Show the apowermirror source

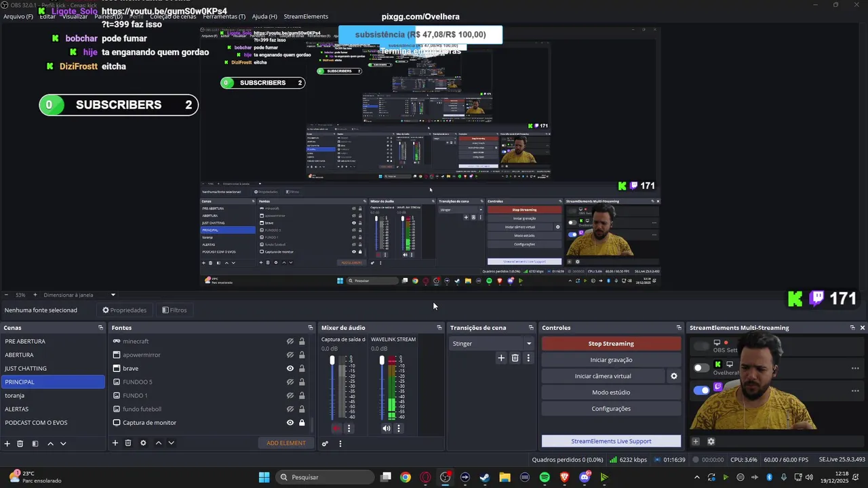point(290,355)
